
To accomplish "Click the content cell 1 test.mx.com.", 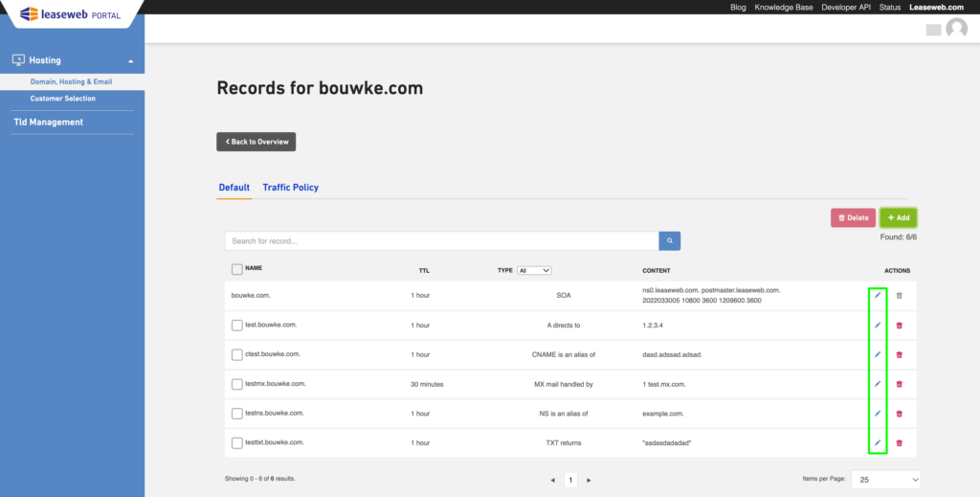I will 664,384.
